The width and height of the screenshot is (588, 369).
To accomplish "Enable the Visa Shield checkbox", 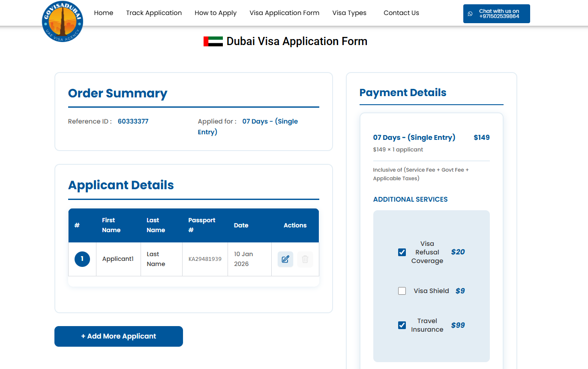I will [402, 291].
